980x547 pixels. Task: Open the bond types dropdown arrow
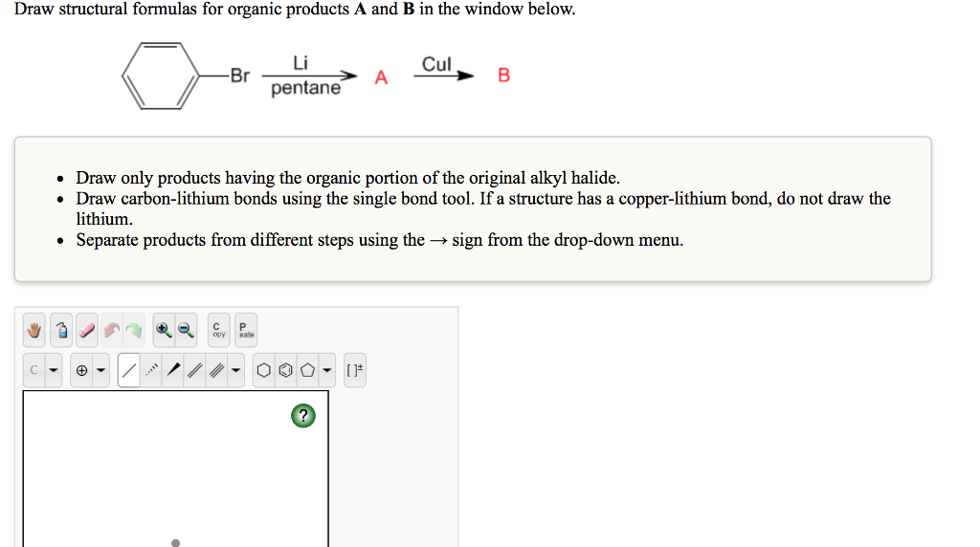(235, 370)
